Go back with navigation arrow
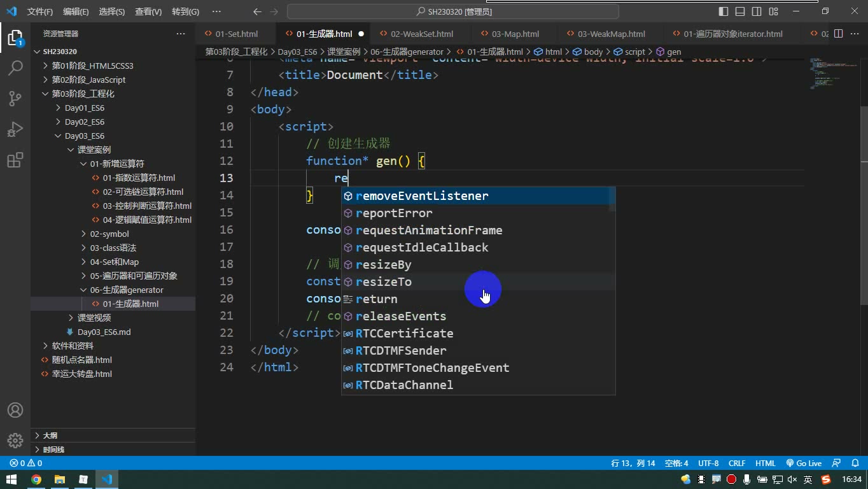 (257, 11)
